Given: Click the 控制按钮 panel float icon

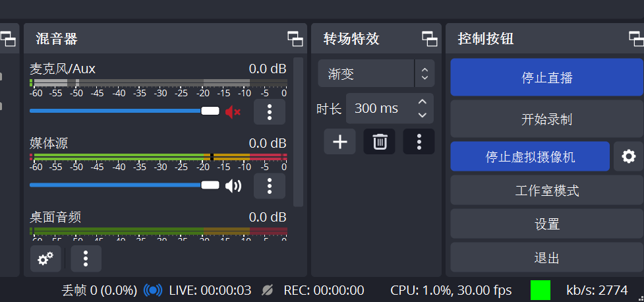Looking at the screenshot, I should [x=636, y=39].
